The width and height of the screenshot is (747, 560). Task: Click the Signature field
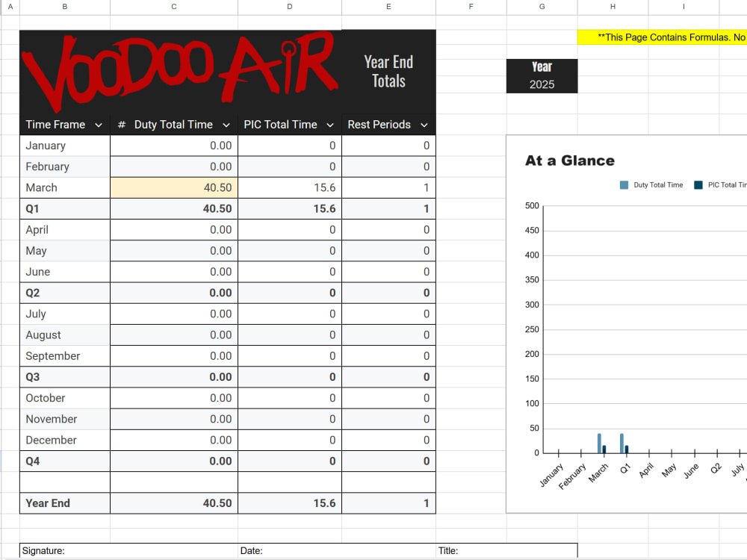click(x=128, y=550)
